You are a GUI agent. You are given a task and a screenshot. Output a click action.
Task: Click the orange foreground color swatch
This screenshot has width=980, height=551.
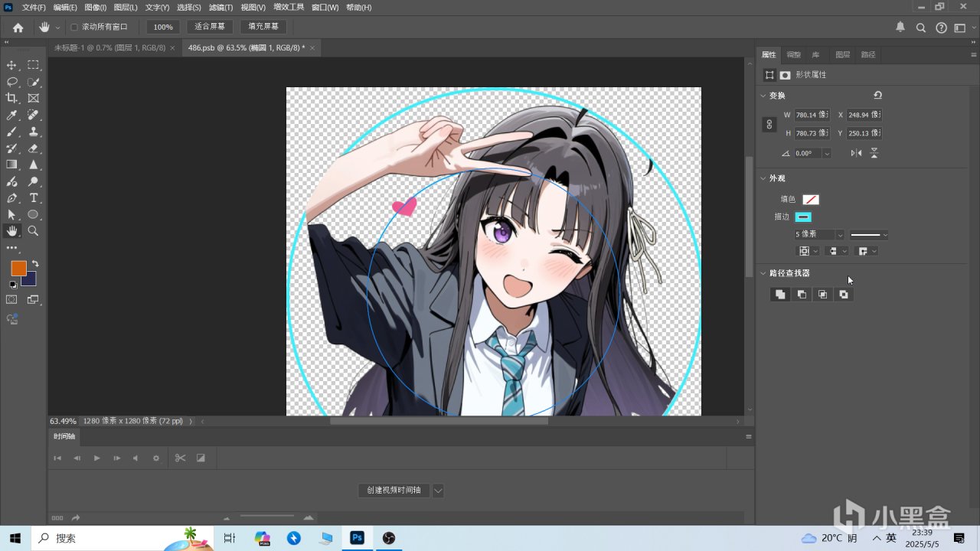(x=18, y=268)
